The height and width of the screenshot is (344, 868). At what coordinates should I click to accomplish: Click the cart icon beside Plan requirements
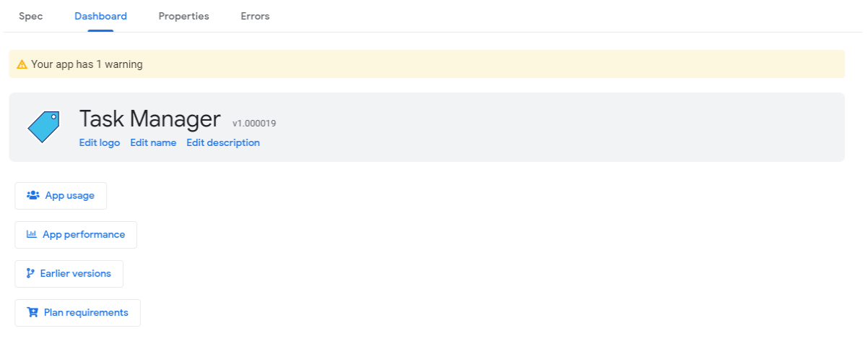click(32, 312)
